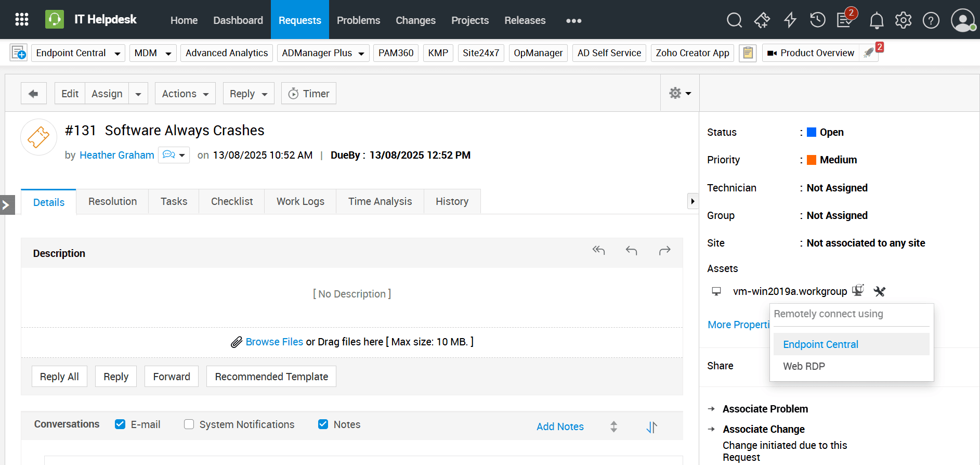Image resolution: width=980 pixels, height=465 pixels.
Task: Click the forward arrow icon in Description
Action: pyautogui.click(x=664, y=251)
